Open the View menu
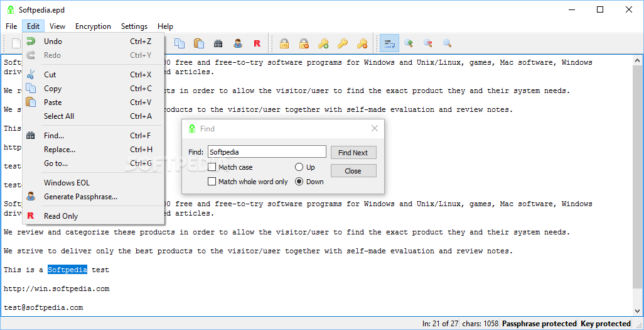 pyautogui.click(x=58, y=26)
